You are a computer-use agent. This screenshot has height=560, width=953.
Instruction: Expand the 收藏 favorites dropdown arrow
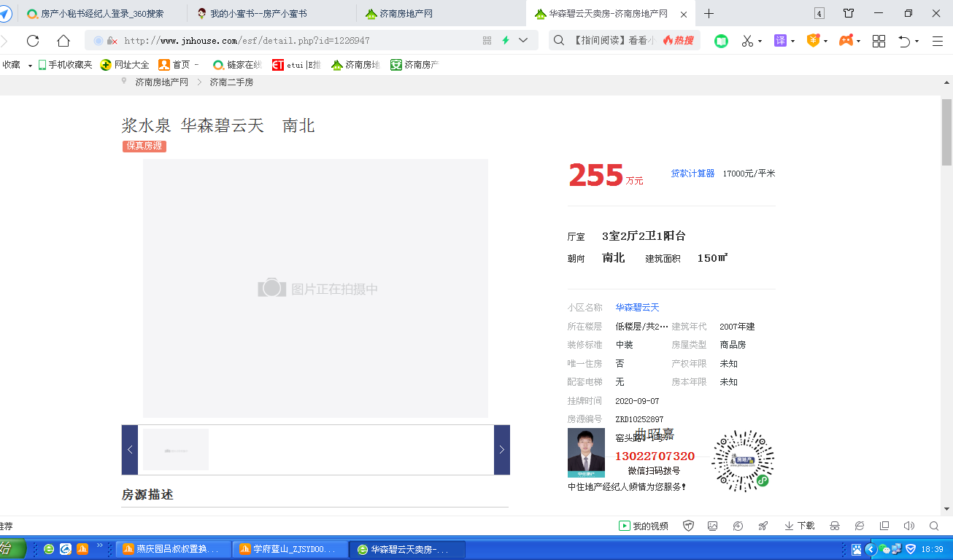pos(29,64)
